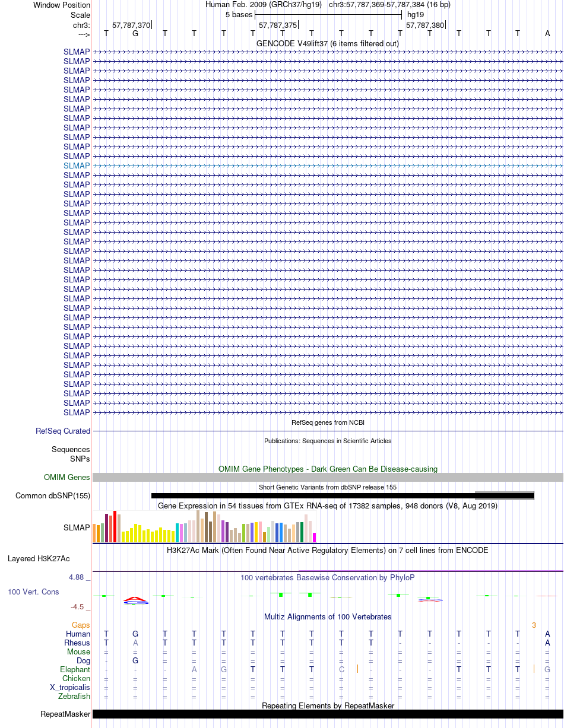Screen dimensions: 564x728
Task: Click the "4.88" PhyloP upper scale value
Action: 77,577
